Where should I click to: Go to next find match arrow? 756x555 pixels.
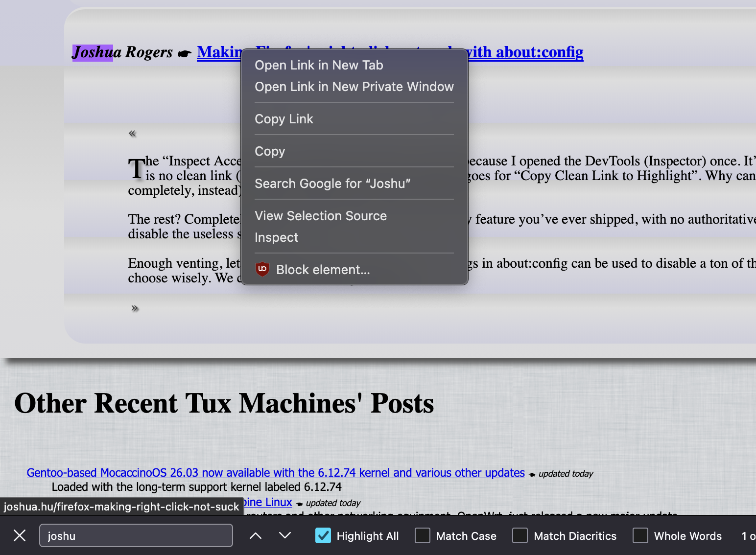click(285, 535)
